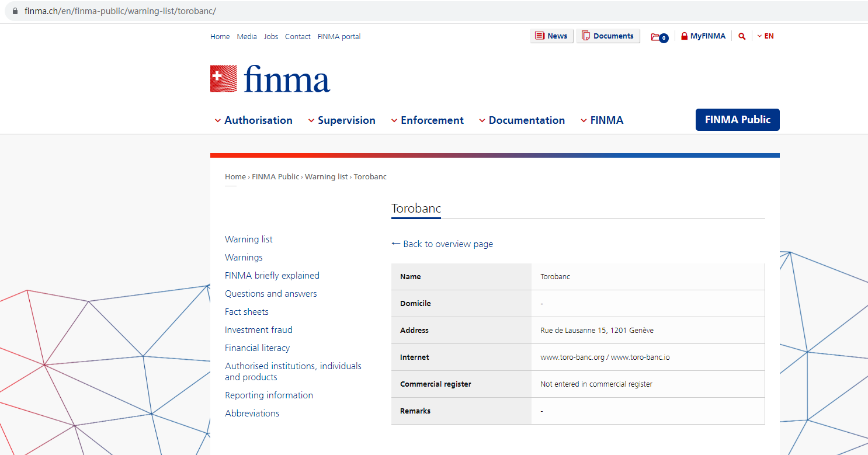Open Abbreviations sidebar item
The width and height of the screenshot is (868, 455).
(x=252, y=414)
